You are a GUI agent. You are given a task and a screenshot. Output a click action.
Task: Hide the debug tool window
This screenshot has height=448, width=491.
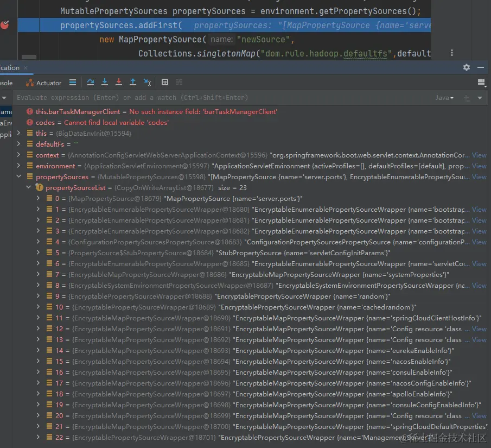pyautogui.click(x=481, y=67)
